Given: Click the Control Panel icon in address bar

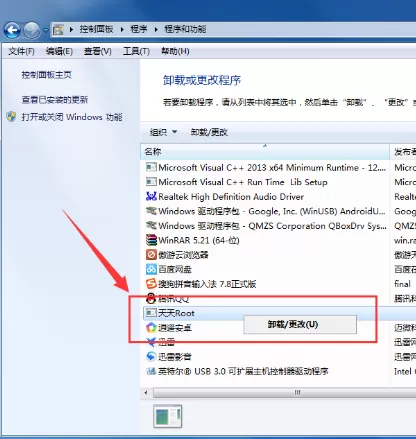Looking at the screenshot, I should pos(58,30).
